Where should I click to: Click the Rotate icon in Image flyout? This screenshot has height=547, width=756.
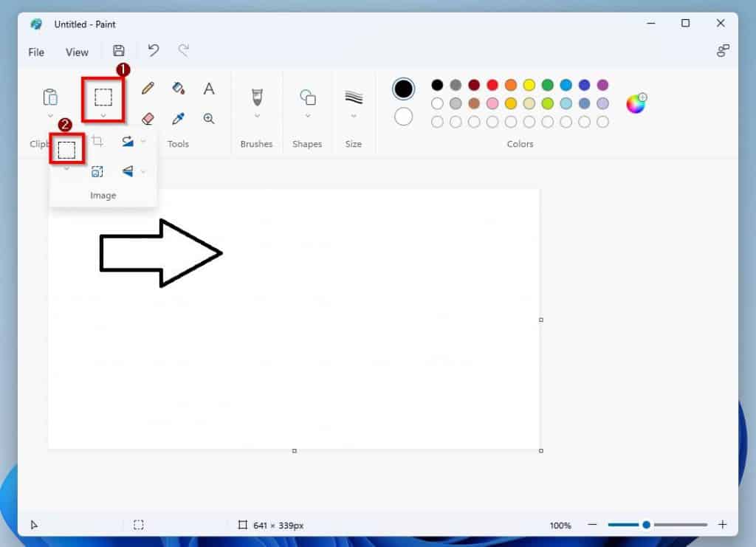(x=127, y=141)
